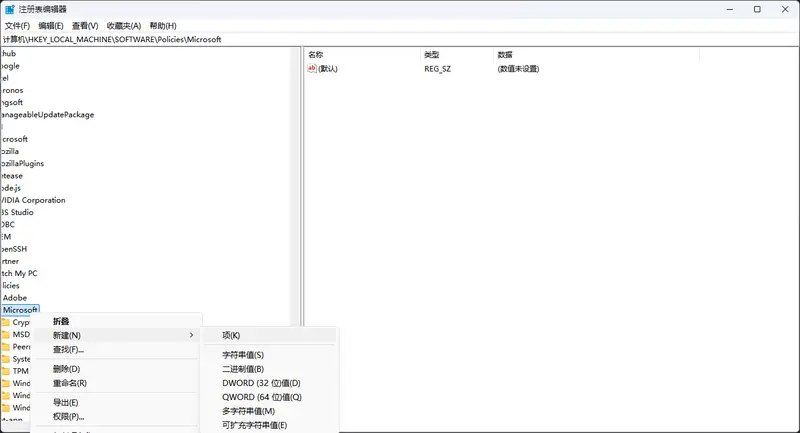Select the 'ozilla' tree key
Viewport: 800px width, 433px height.
(x=10, y=151)
